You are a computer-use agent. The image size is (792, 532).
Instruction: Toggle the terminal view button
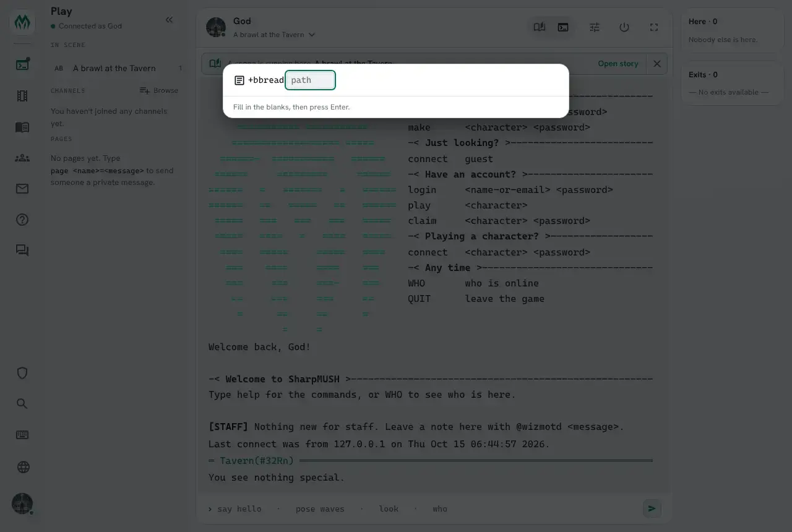click(563, 27)
